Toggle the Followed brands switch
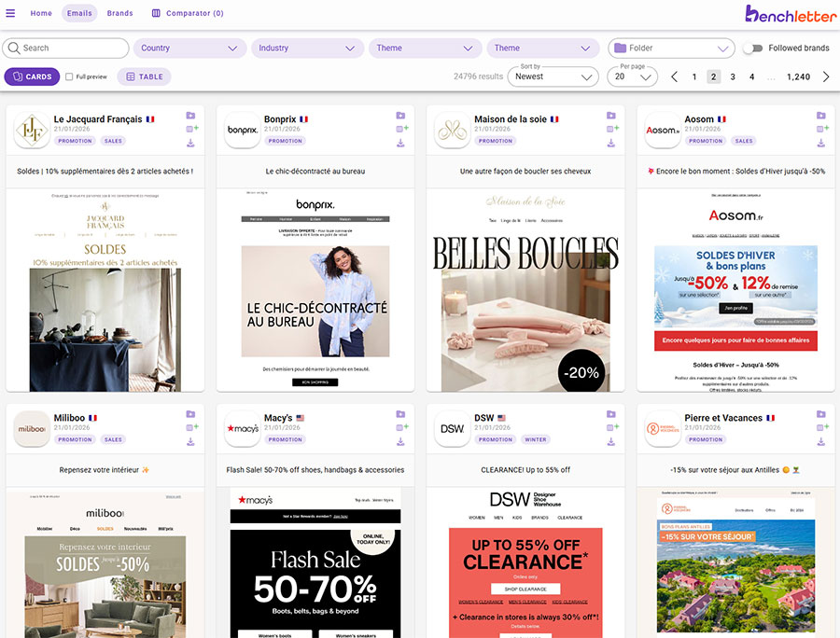This screenshot has height=638, width=840. tap(752, 49)
